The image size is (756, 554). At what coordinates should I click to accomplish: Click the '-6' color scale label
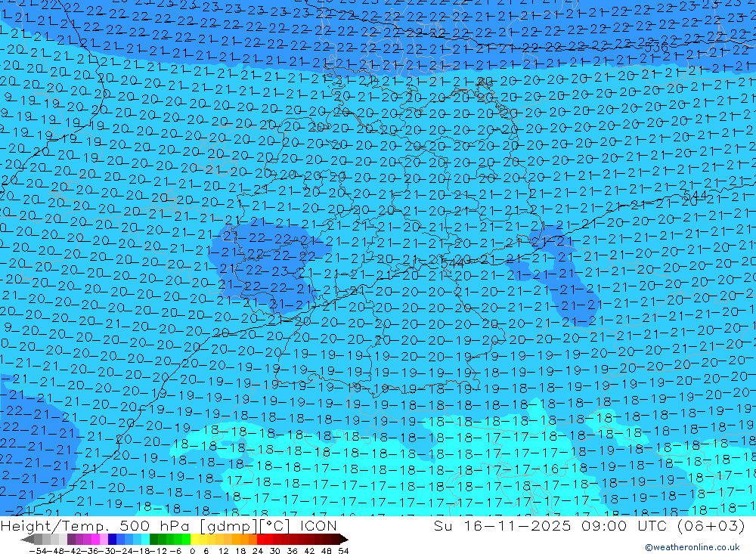click(x=175, y=551)
